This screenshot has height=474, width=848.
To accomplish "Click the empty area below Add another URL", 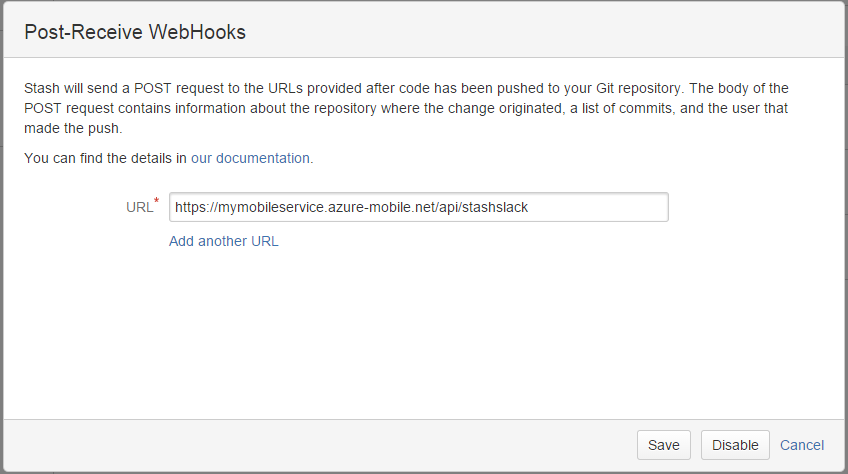I will 420,330.
